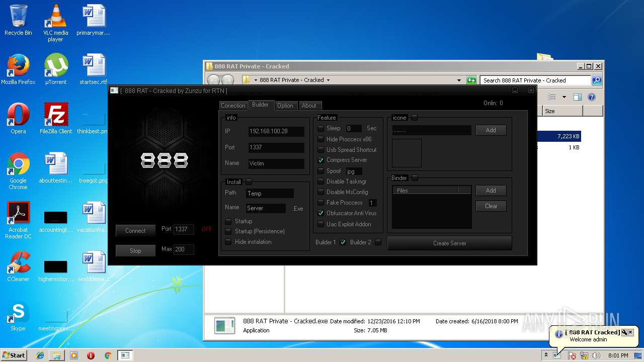Toggle the Hide instalation checkbox
Viewport: 644px width, 362px height.
tap(228, 242)
